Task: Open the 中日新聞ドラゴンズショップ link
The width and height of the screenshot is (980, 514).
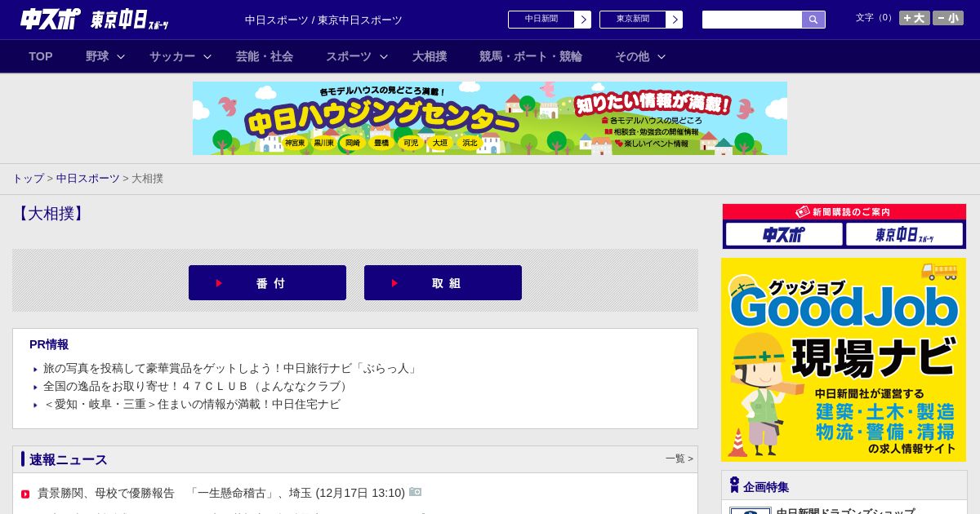Action: point(845,511)
